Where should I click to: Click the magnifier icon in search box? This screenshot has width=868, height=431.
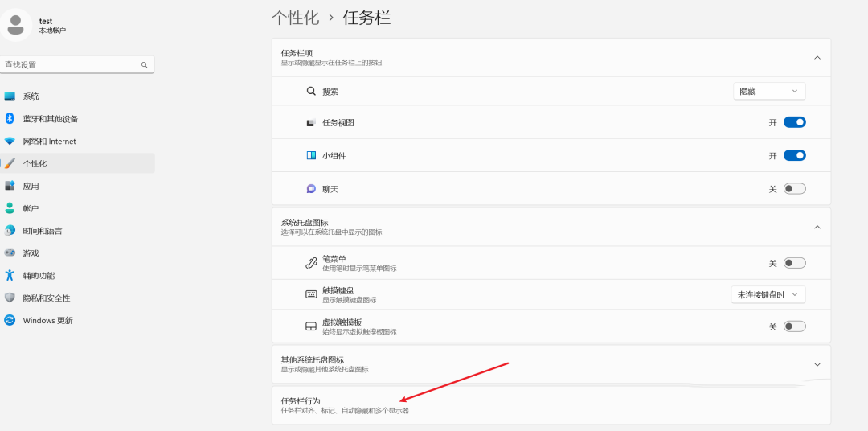[145, 65]
